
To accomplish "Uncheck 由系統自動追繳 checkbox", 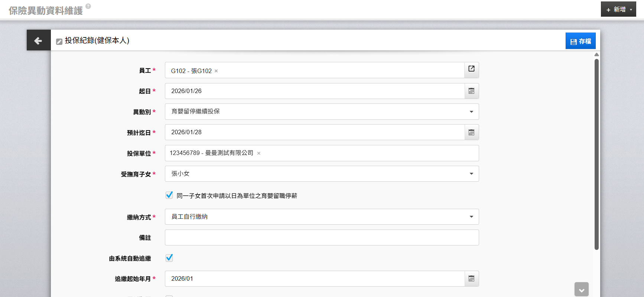I will (x=169, y=258).
